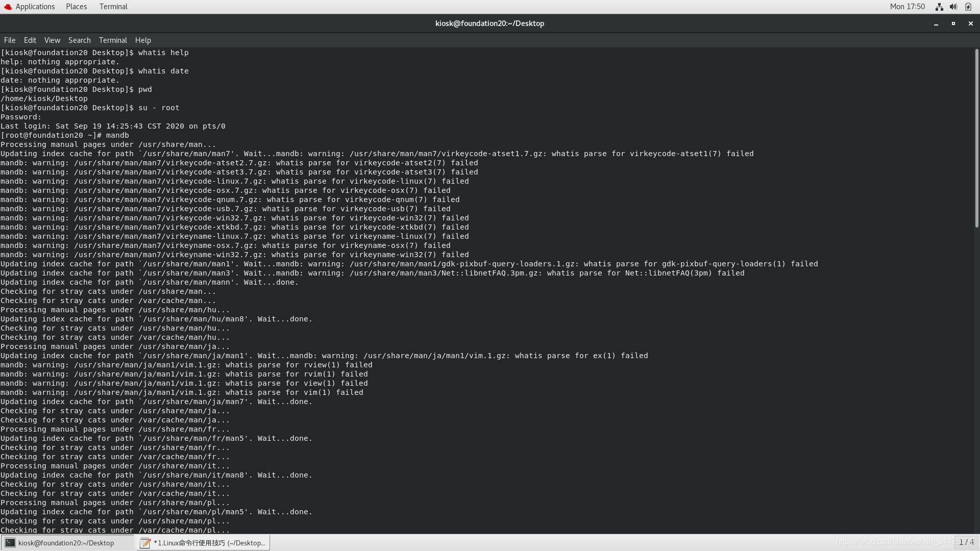Open Edit menu in terminal window

pos(30,40)
